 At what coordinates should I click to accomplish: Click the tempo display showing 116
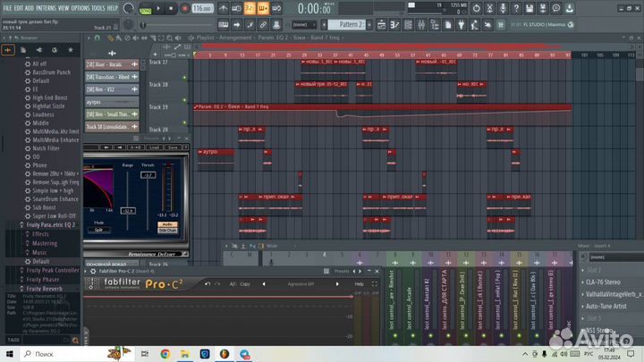[x=203, y=8]
